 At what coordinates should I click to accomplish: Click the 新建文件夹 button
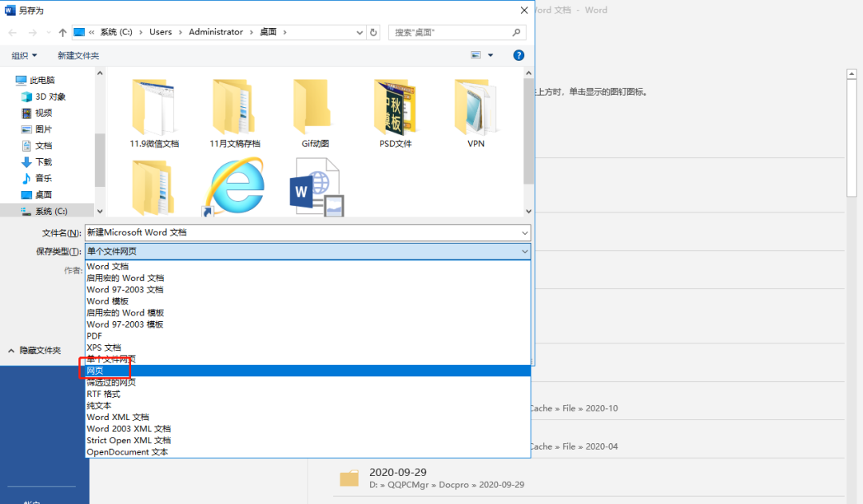tap(78, 55)
